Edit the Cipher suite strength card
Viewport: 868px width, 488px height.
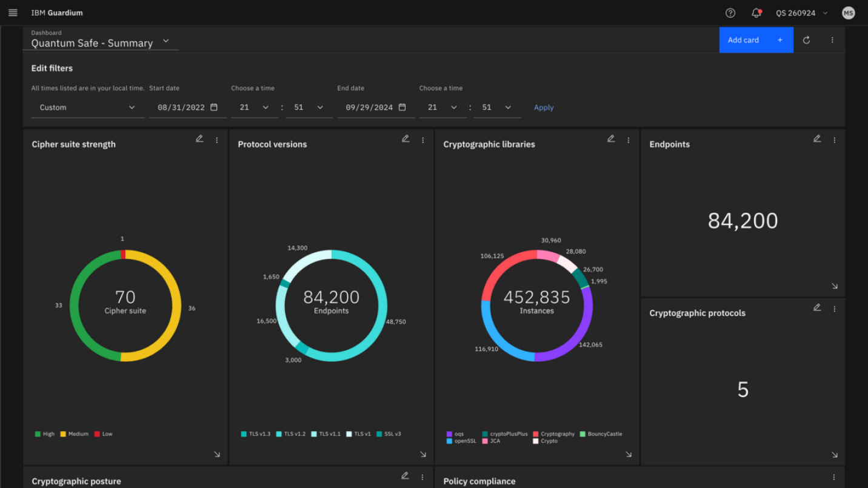coord(199,139)
